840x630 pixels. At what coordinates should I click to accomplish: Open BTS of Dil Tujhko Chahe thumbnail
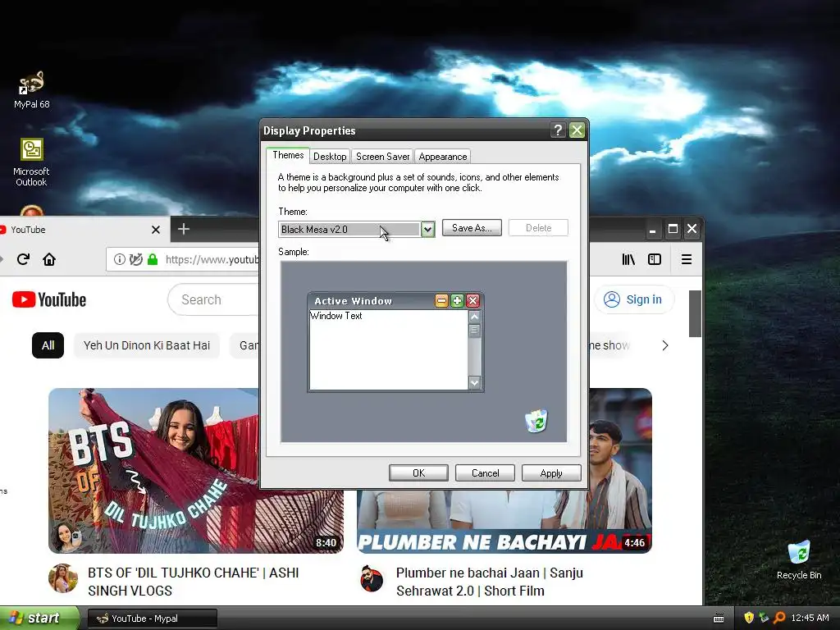coord(196,471)
